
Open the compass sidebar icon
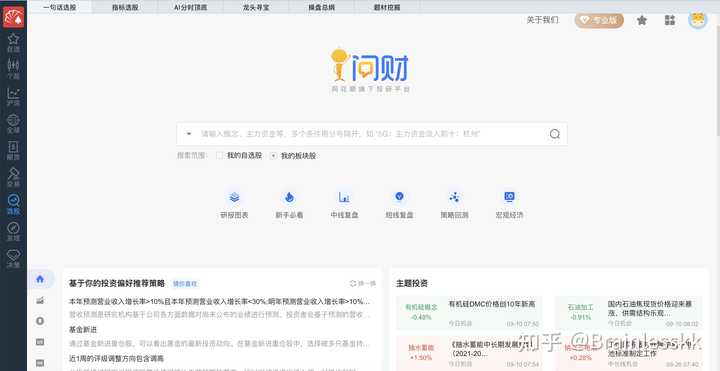click(13, 231)
